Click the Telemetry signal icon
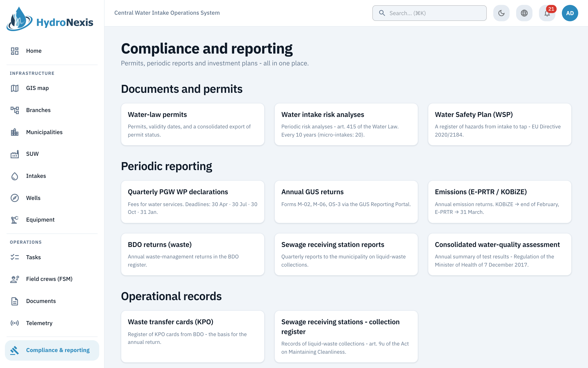 [14, 323]
